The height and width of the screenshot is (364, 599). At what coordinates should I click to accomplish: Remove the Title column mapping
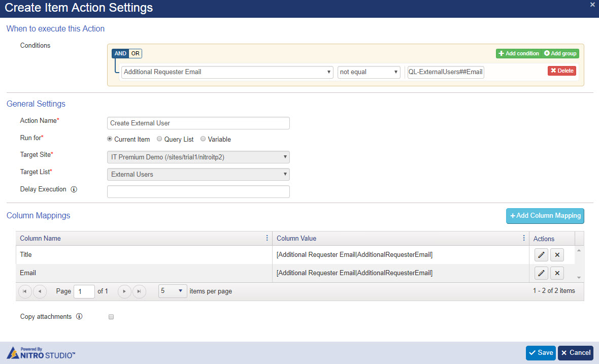[x=557, y=255]
